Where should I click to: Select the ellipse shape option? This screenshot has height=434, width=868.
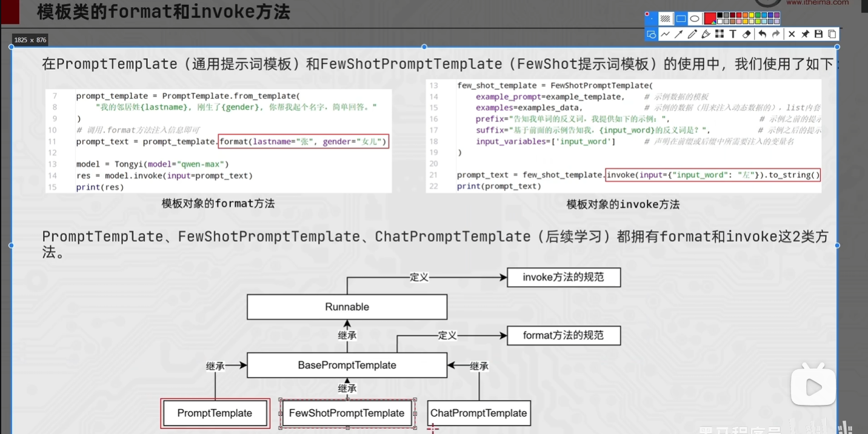coord(695,19)
